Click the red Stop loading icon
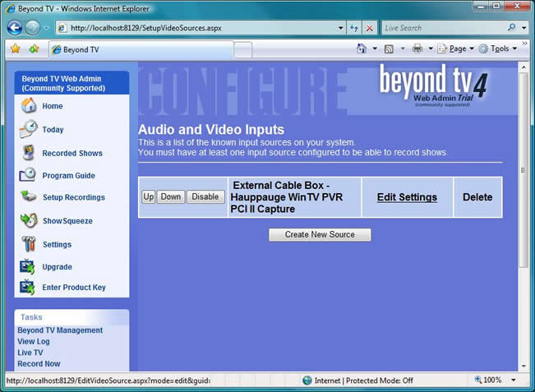This screenshot has height=392, width=535. pos(369,28)
